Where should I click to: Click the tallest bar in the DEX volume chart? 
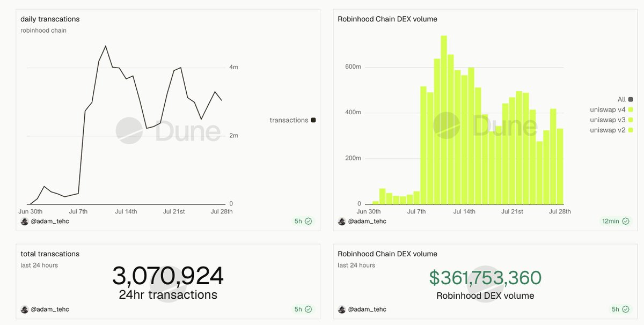coord(444,120)
